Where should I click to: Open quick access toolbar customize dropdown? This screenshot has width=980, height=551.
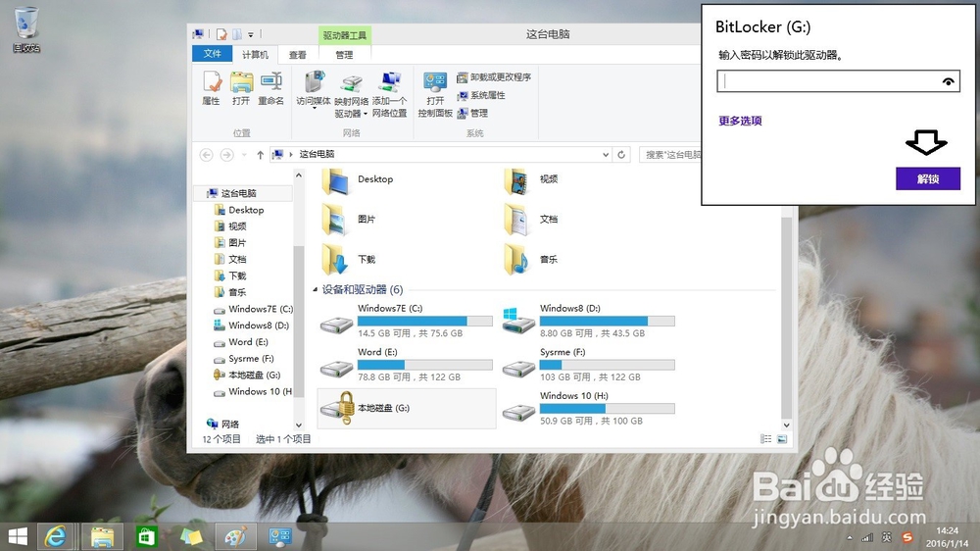(251, 34)
